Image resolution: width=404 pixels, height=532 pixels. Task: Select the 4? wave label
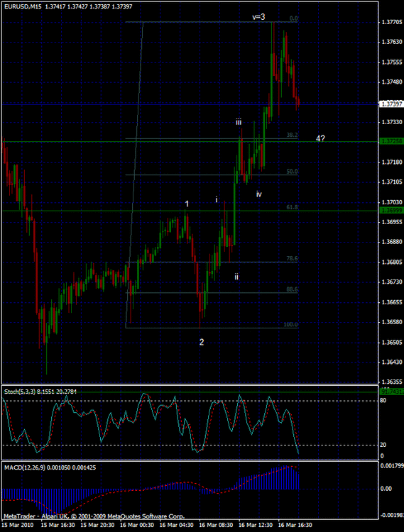click(320, 138)
